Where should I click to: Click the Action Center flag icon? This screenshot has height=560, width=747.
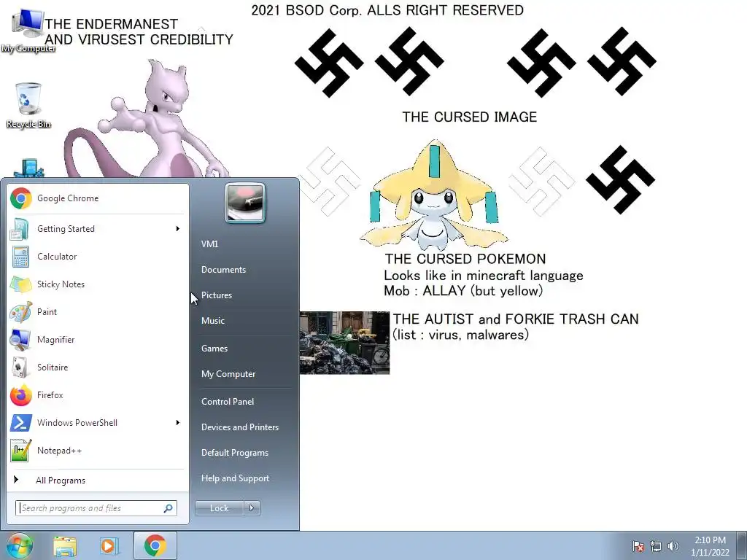click(x=638, y=546)
